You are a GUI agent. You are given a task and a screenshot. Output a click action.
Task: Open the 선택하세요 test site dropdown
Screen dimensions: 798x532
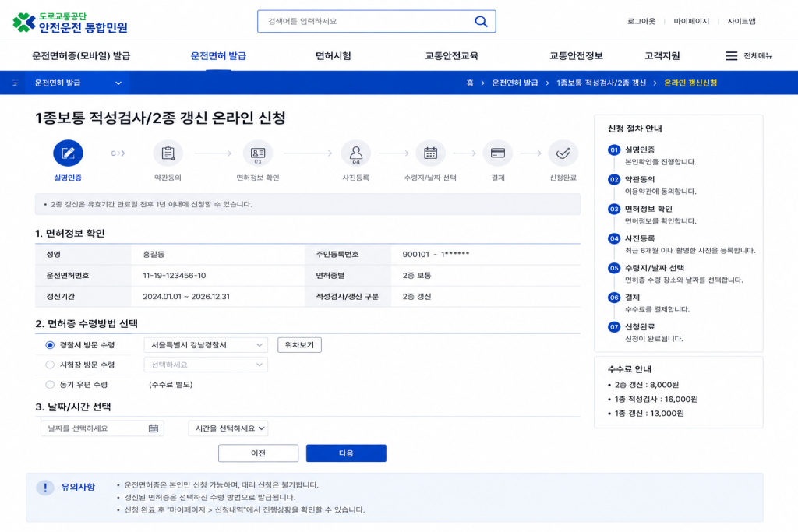tap(206, 365)
